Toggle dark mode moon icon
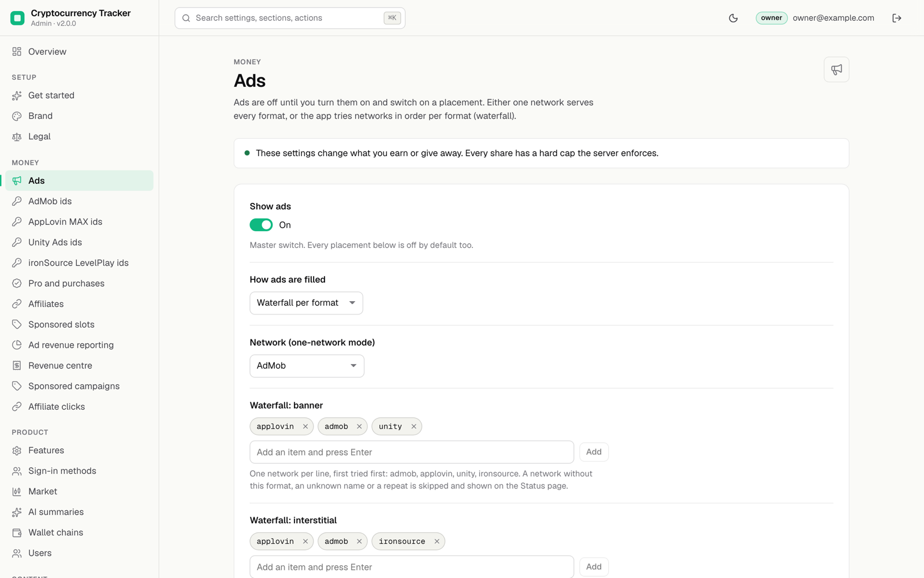The image size is (924, 578). coord(733,18)
